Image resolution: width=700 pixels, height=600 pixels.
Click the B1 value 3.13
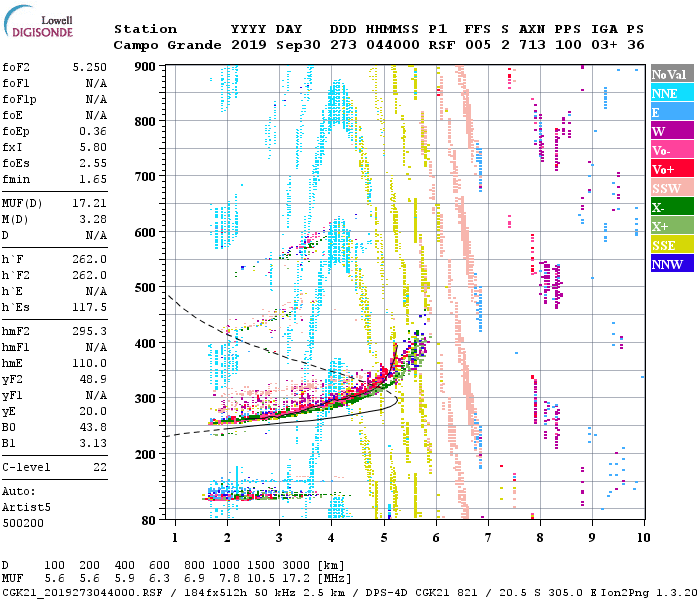pyautogui.click(x=93, y=443)
